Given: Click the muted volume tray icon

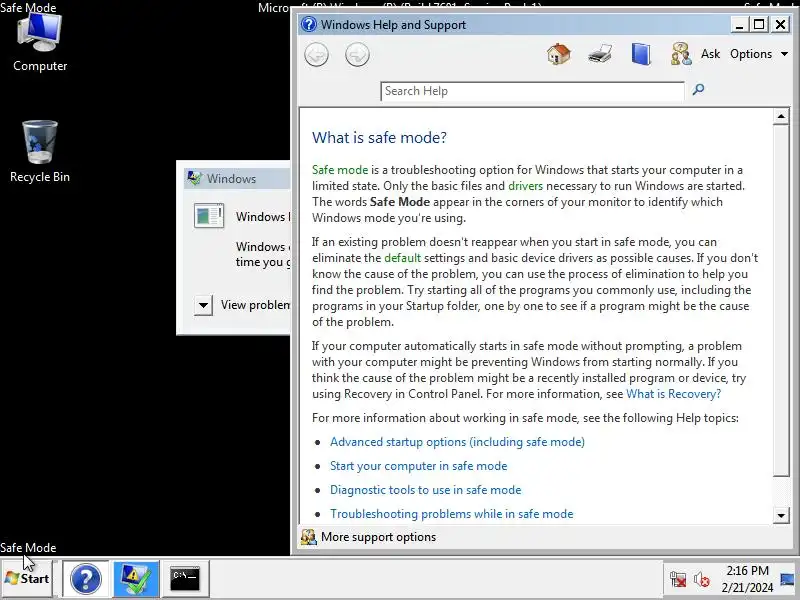Looking at the screenshot, I should coord(702,580).
